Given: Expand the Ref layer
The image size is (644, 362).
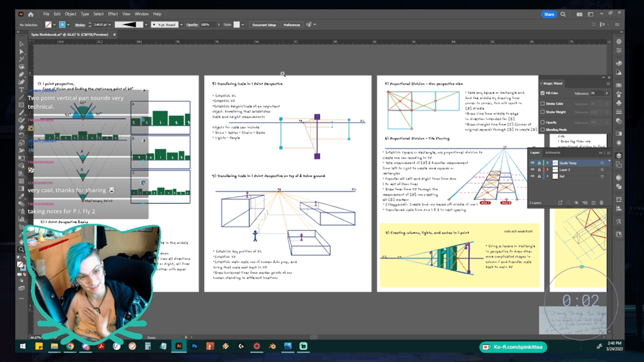Looking at the screenshot, I should tap(548, 176).
